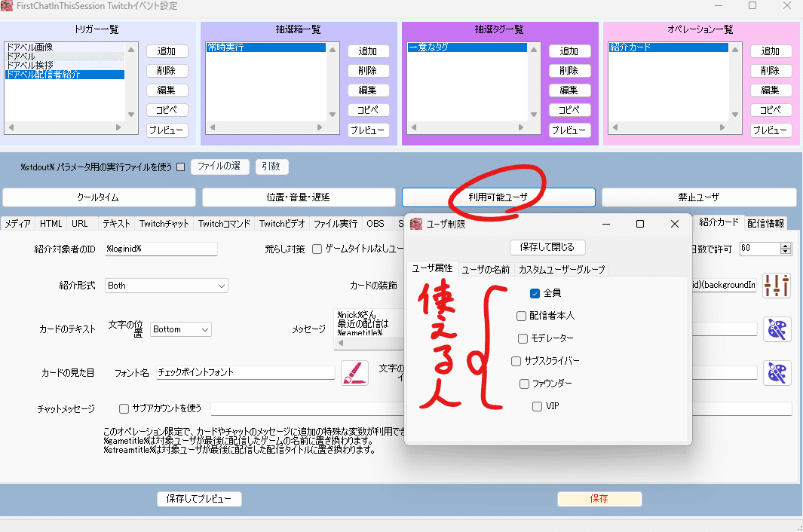Click the lower color palette icon
This screenshot has width=803, height=532.
tap(777, 373)
